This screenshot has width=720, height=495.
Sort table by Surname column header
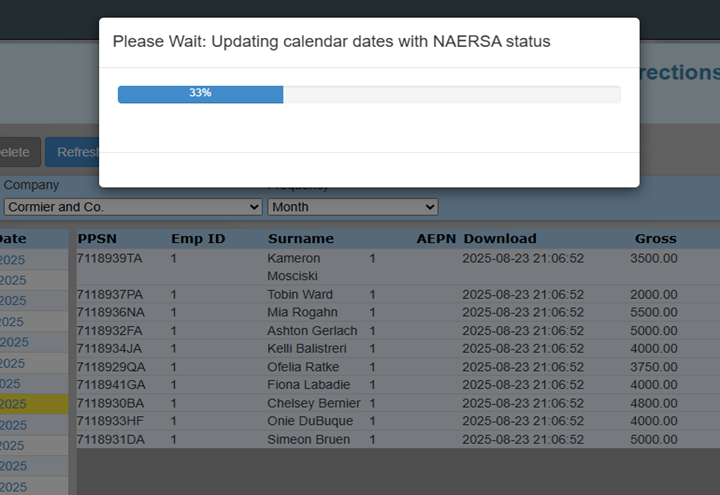point(300,239)
